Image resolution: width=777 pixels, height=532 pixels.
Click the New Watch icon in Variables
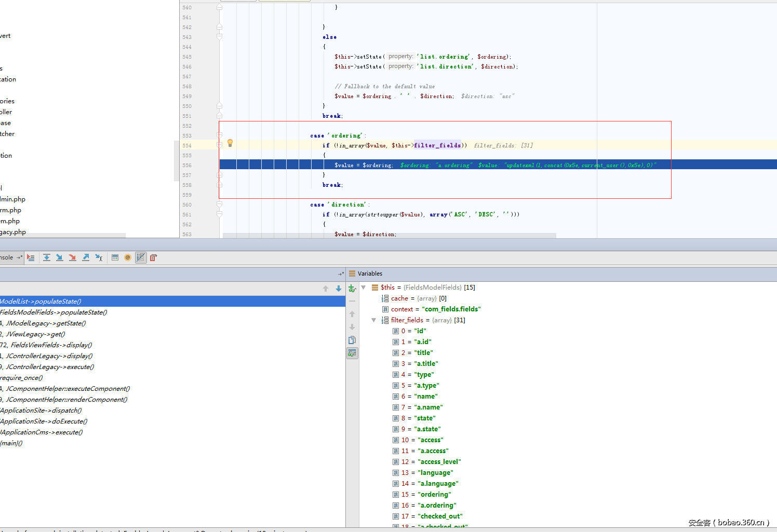pyautogui.click(x=352, y=289)
